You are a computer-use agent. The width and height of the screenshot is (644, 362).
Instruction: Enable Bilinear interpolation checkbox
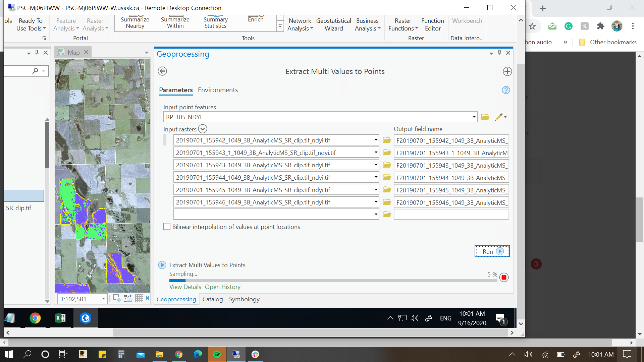[167, 227]
